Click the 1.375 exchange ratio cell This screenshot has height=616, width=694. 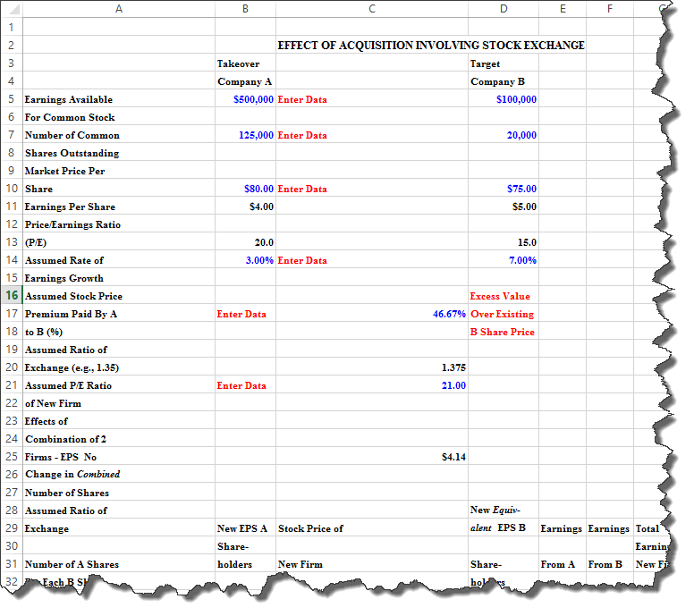pyautogui.click(x=371, y=367)
